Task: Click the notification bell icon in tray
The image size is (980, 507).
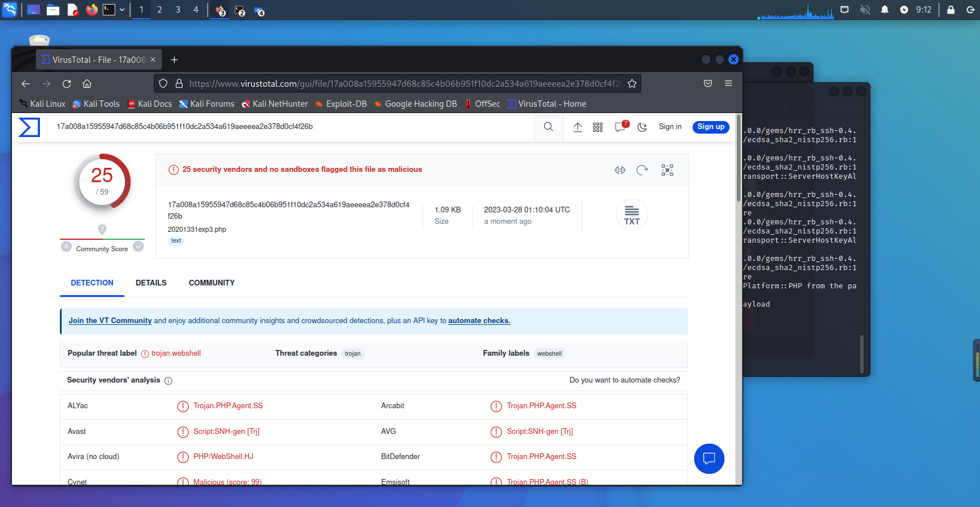Action: point(885,10)
